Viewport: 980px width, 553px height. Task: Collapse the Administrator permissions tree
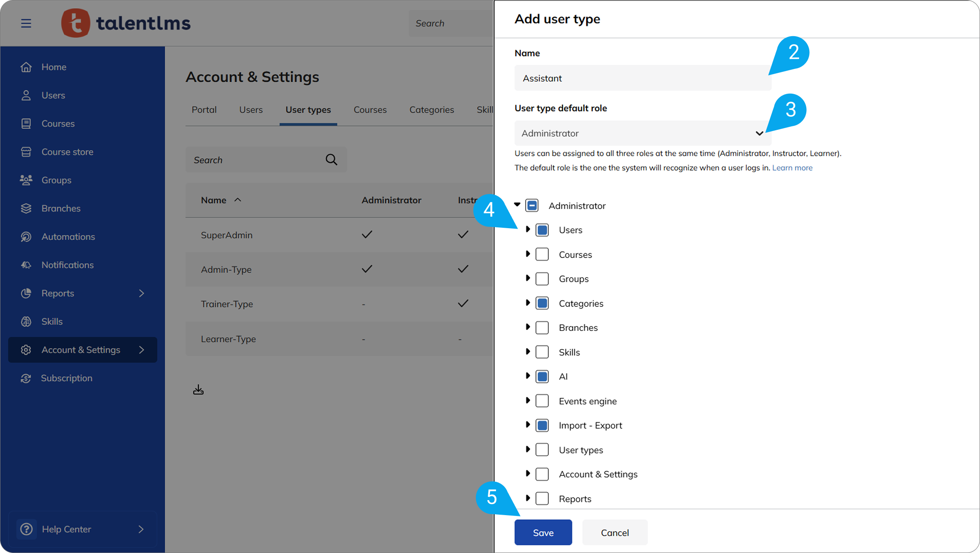[x=517, y=205]
